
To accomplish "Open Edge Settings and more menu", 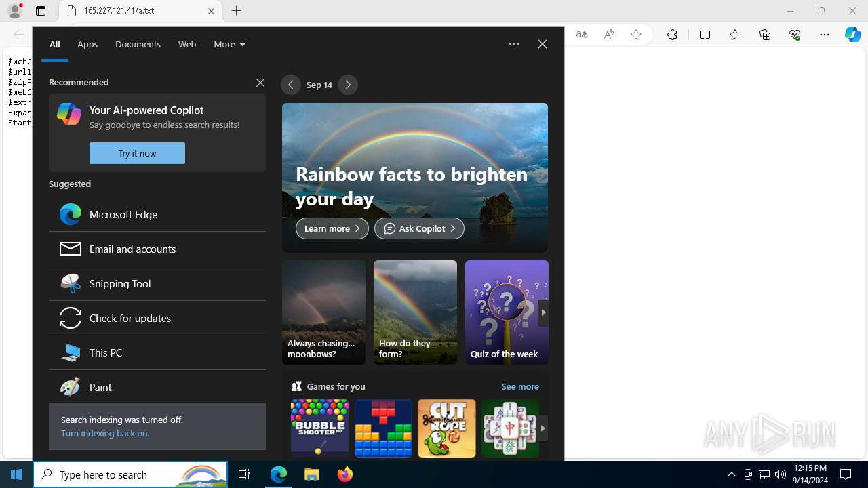I will pos(825,35).
